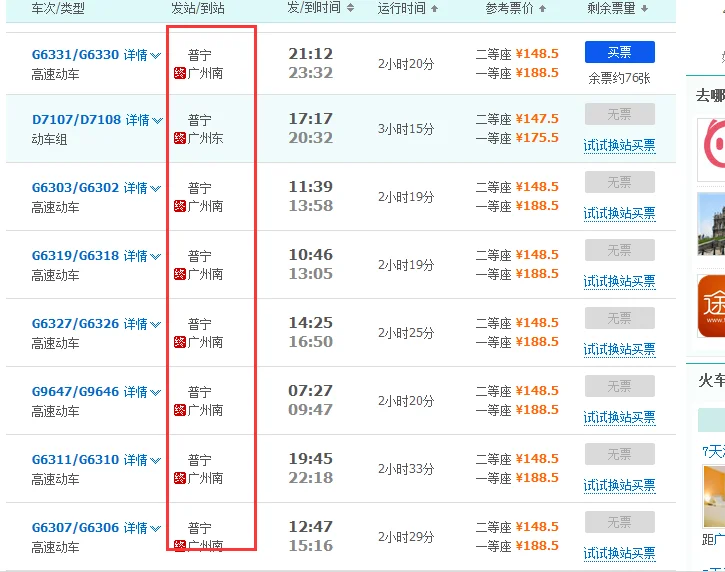This screenshot has height=572, width=725.
Task: Click red 终 icon in G6303 row
Action: click(x=180, y=206)
